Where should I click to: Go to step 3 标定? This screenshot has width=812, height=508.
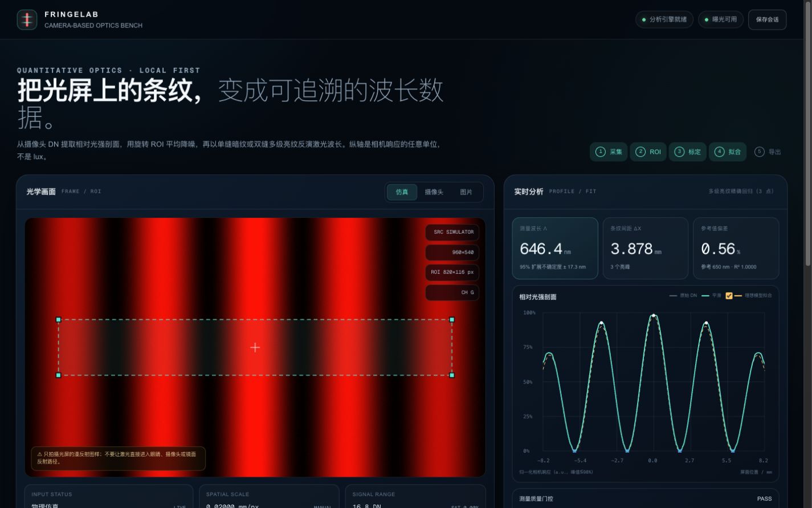pos(687,152)
